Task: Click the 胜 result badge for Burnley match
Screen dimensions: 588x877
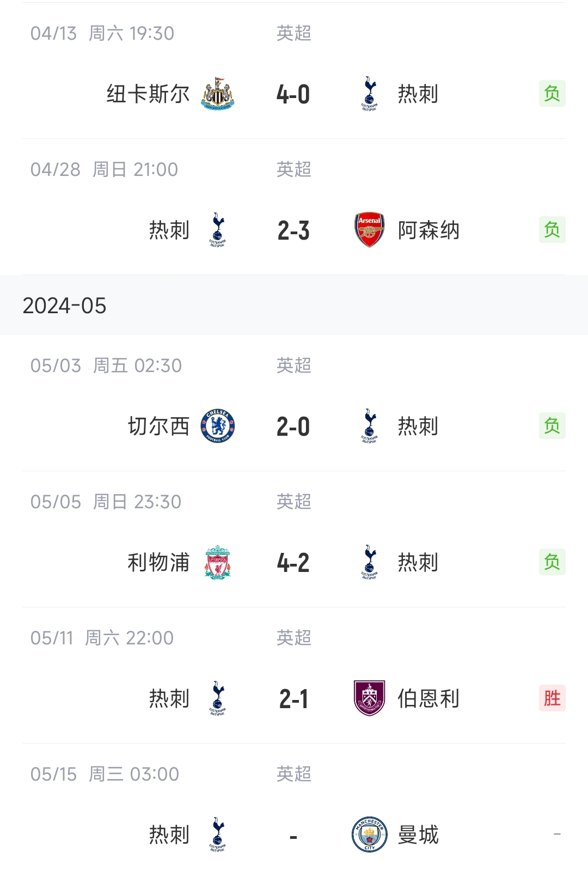Action: (552, 698)
